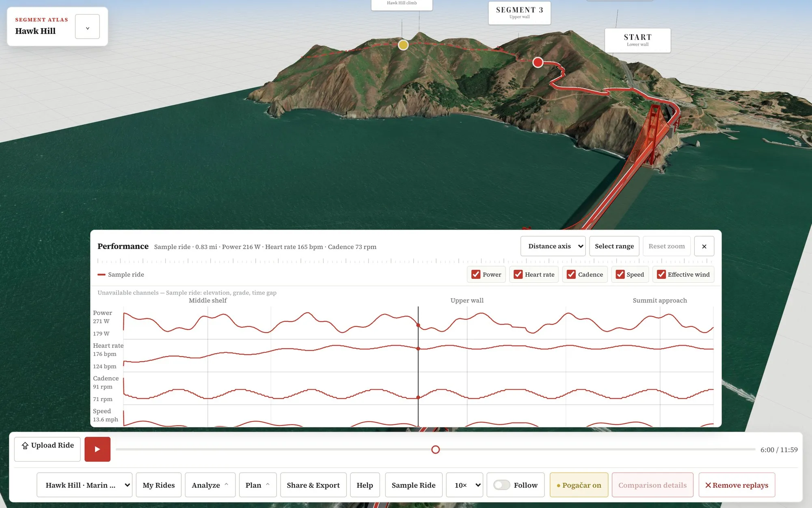This screenshot has width=812, height=508.
Task: Click the Power chart cursor dot
Action: [x=418, y=325]
